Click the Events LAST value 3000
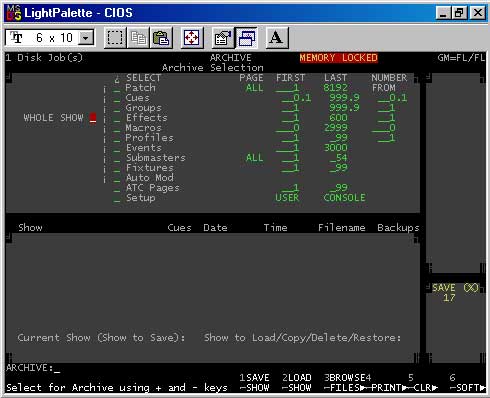 [336, 148]
